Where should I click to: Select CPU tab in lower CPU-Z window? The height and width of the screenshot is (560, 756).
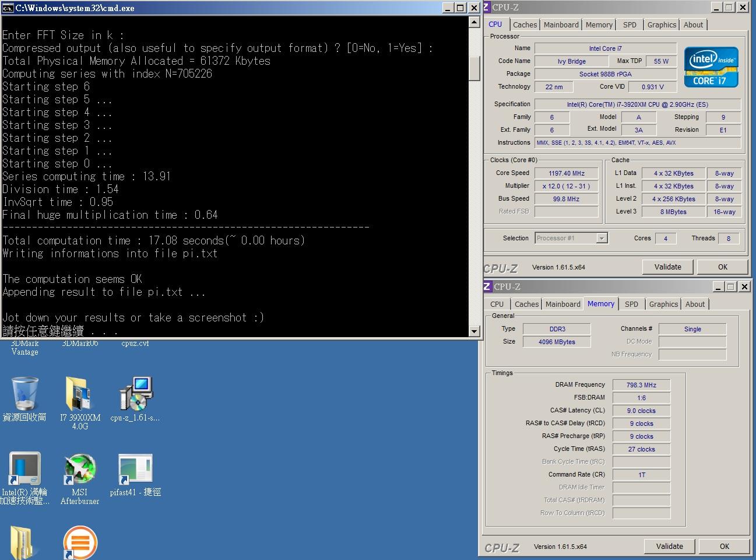pyautogui.click(x=497, y=304)
